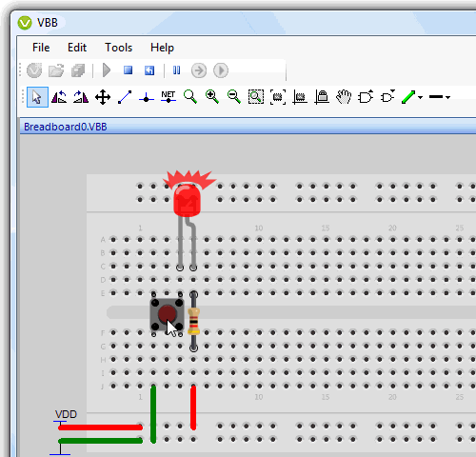Open the File menu
This screenshot has height=457, width=476.
coord(41,48)
